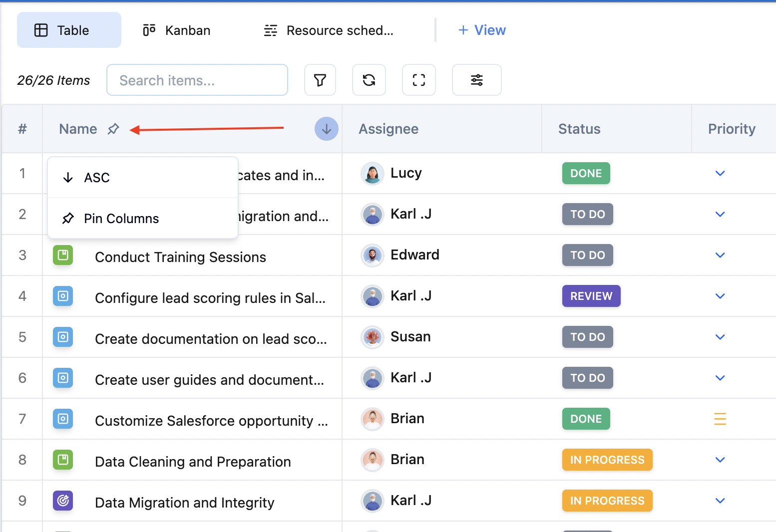Open the view settings sliders icon
776x532 pixels.
[x=476, y=80]
